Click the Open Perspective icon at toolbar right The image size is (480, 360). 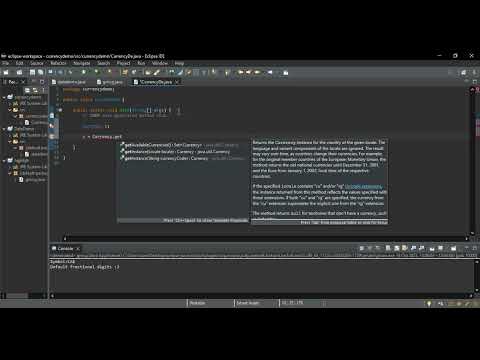[x=464, y=72]
